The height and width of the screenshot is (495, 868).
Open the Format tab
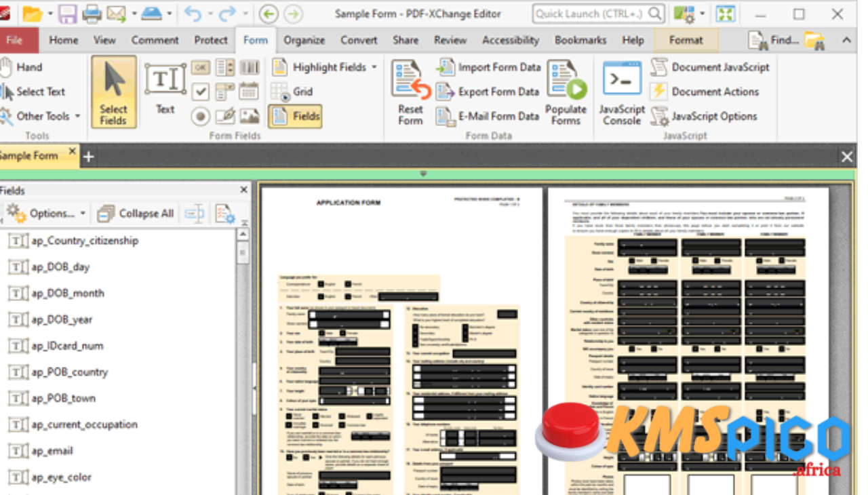click(686, 40)
